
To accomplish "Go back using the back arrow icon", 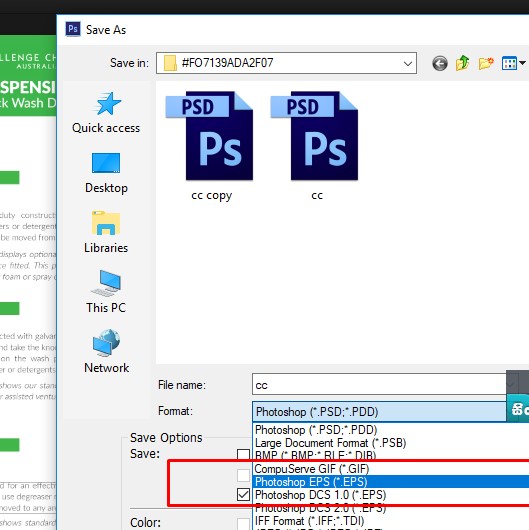I will tap(440, 63).
